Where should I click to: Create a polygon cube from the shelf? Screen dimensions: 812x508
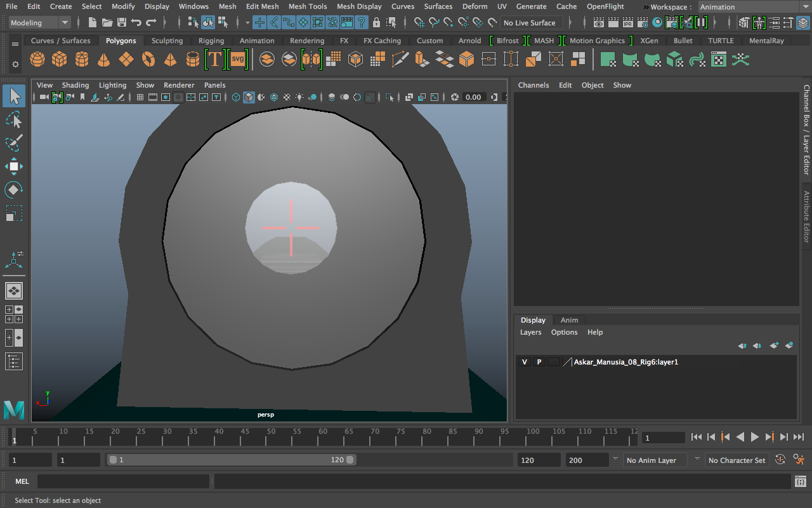(60, 60)
